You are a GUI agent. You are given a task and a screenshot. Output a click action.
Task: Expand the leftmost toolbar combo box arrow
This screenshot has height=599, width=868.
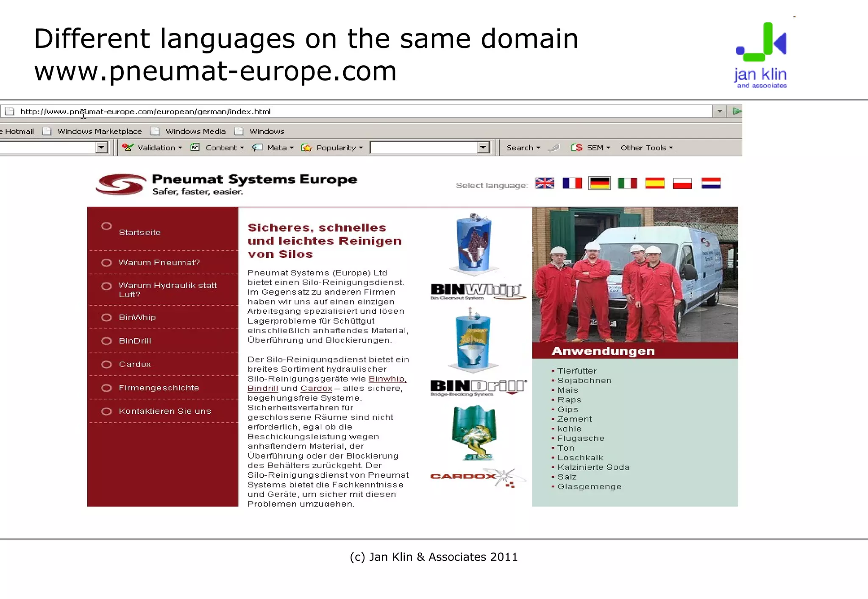[x=101, y=147]
